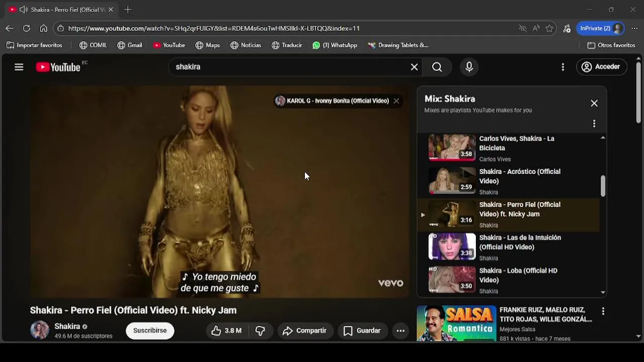Expand the Otros favoritos folder

[611, 45]
